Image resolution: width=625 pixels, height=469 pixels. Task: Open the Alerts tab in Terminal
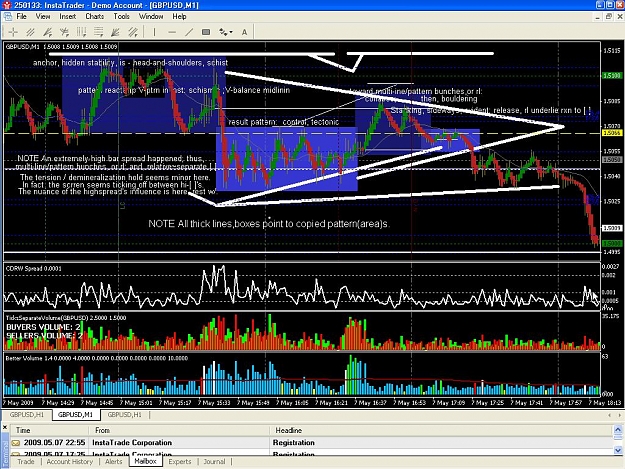pyautogui.click(x=114, y=462)
